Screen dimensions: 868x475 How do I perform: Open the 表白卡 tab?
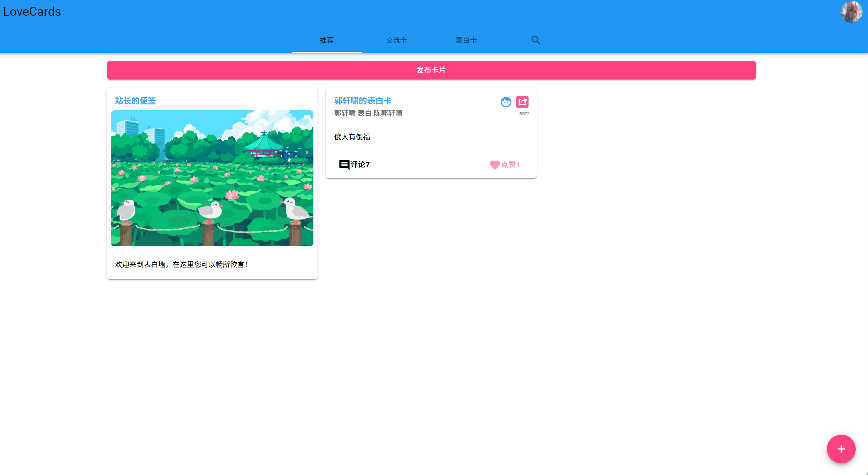466,40
